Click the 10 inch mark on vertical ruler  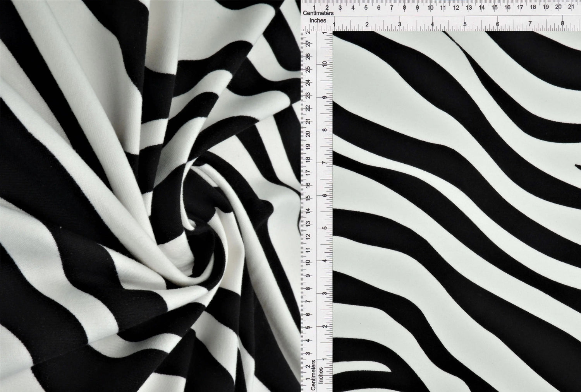pyautogui.click(x=325, y=64)
